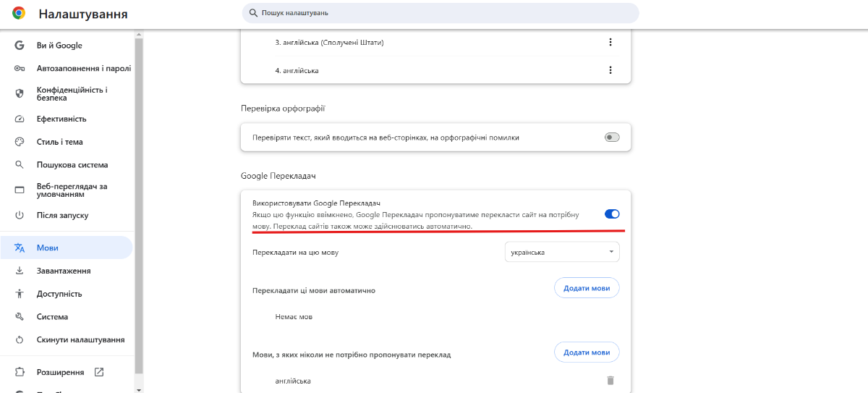Add languages to translate automatically
The width and height of the screenshot is (868, 393).
coord(587,288)
